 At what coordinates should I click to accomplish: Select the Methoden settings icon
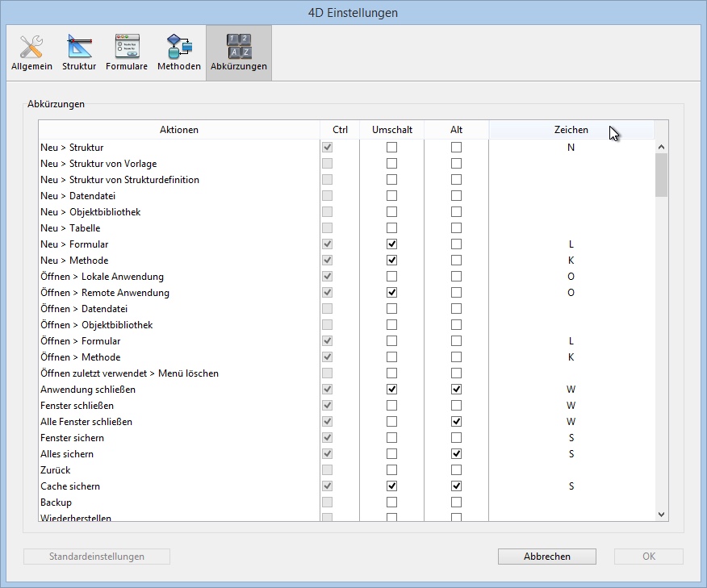point(178,53)
